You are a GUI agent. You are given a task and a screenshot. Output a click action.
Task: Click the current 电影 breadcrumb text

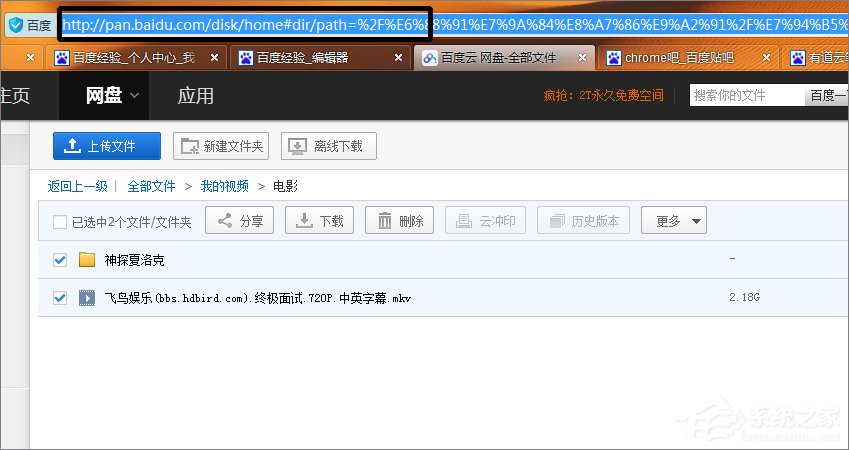tap(285, 187)
